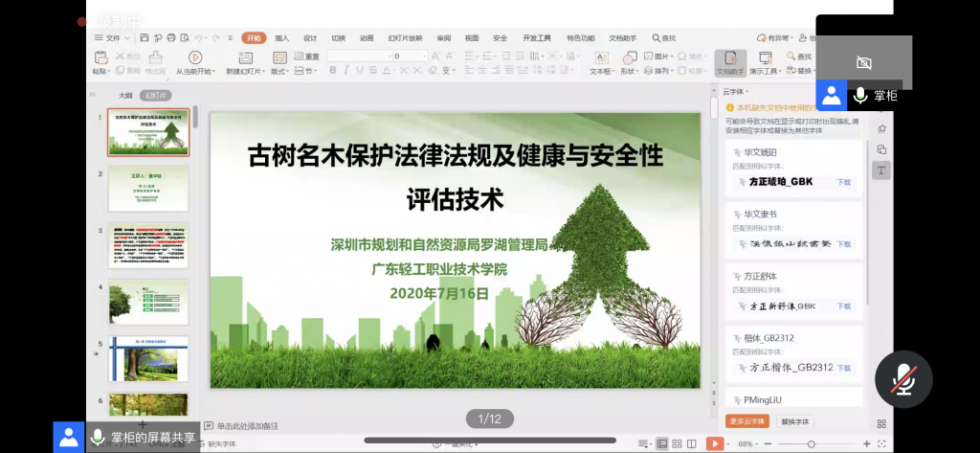Click the zoom out minus icon
980x453 pixels.
768,443
